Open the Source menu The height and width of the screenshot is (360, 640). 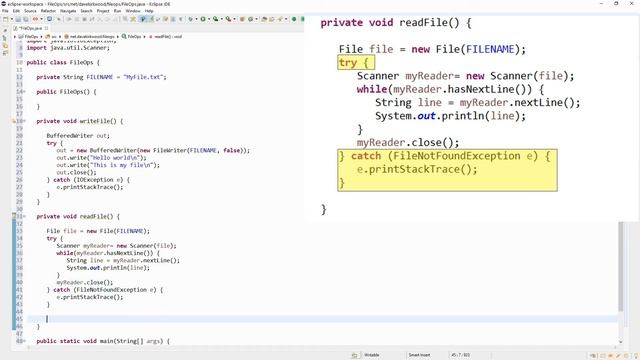coord(30,11)
